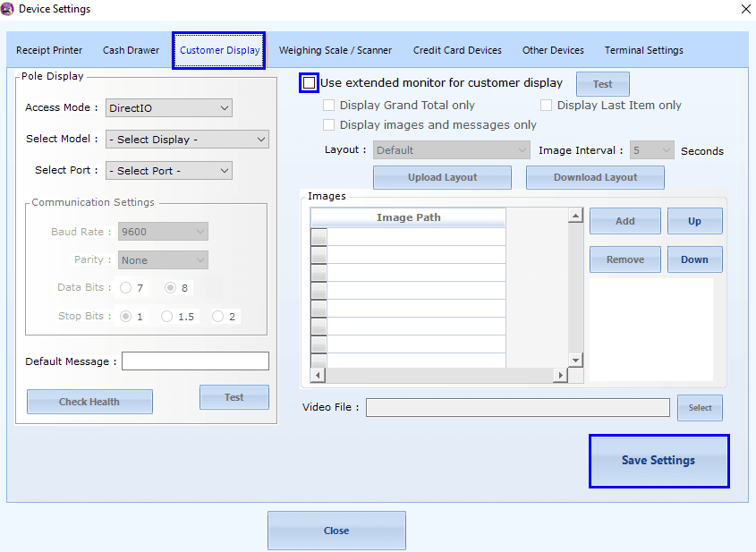Click Test button beside extended monitor option
Image resolution: width=756 pixels, height=552 pixels.
click(603, 84)
